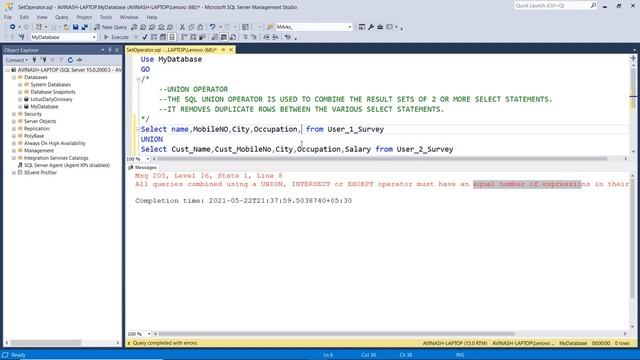Screen dimensions: 640x360
Task: Click the Undo arrow icon
Action: 213,27
